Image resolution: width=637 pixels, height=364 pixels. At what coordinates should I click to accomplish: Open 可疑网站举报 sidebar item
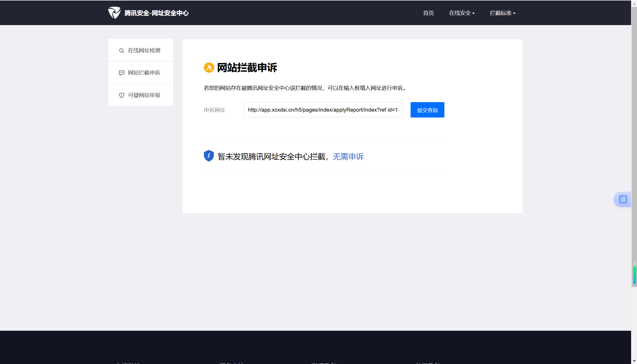[x=144, y=95]
